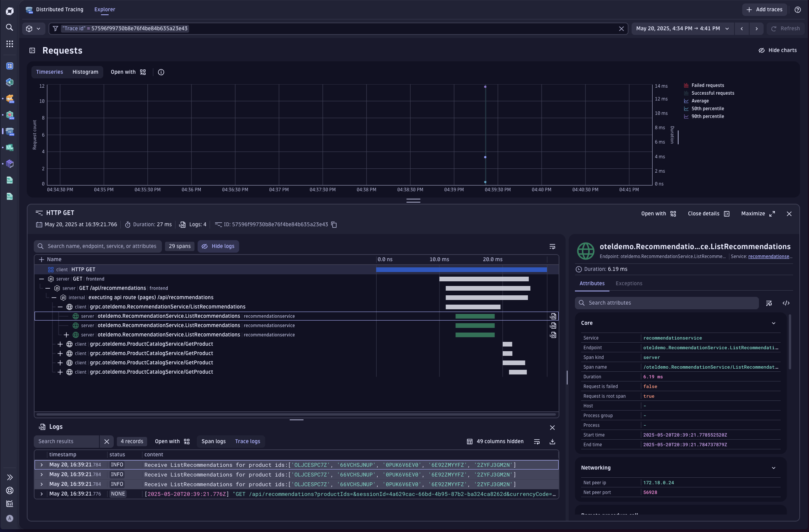Viewport: 809px width, 532px height.
Task: Click inside the Search attributes field
Action: point(666,303)
